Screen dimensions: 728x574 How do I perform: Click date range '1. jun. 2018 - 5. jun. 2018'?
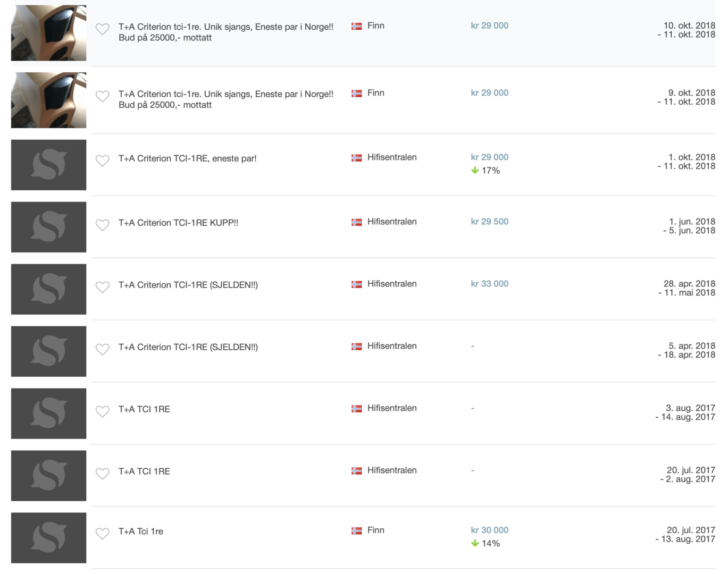pyautogui.click(x=689, y=226)
